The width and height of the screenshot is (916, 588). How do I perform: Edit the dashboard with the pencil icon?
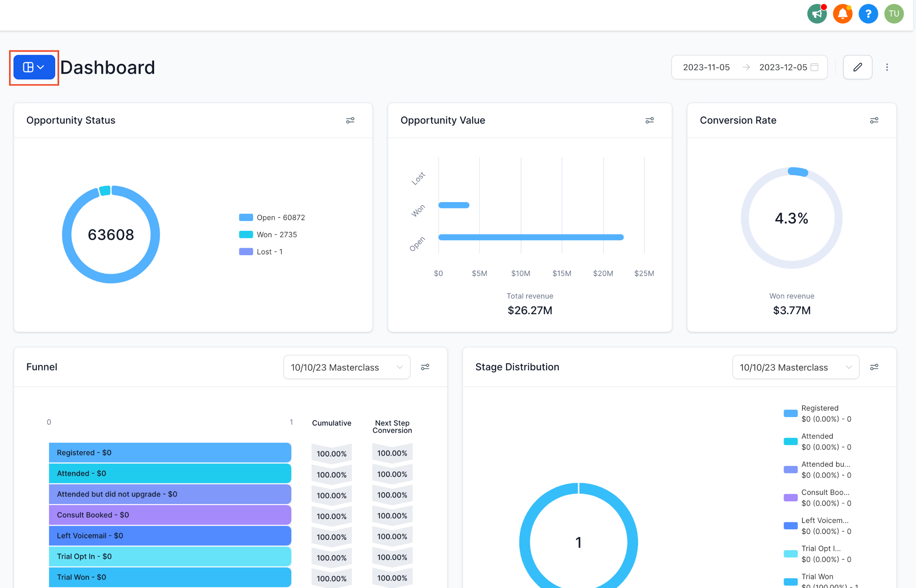[858, 67]
